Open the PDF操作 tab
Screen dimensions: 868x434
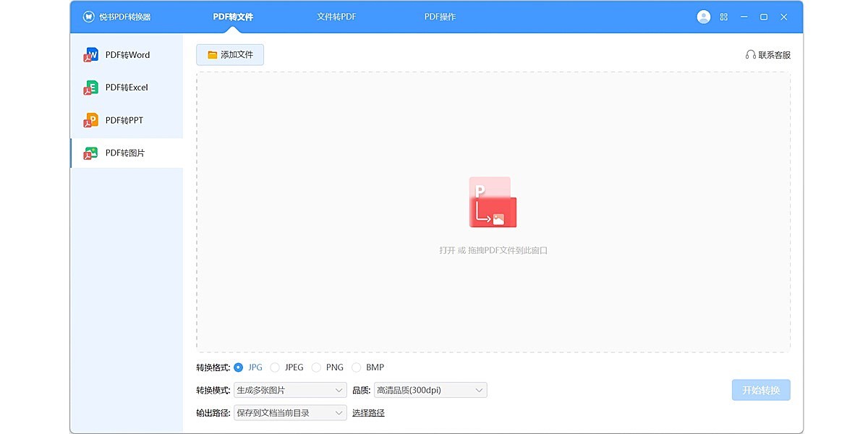(439, 16)
